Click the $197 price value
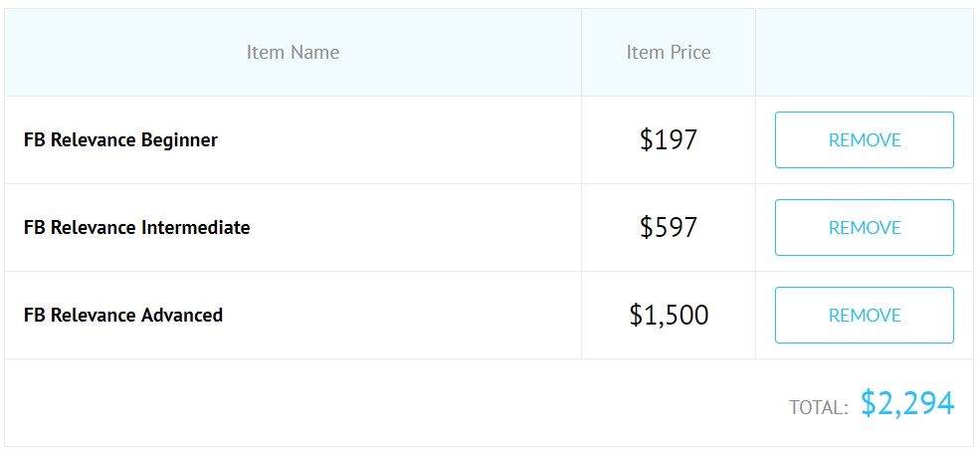This screenshot has width=980, height=455. [669, 139]
